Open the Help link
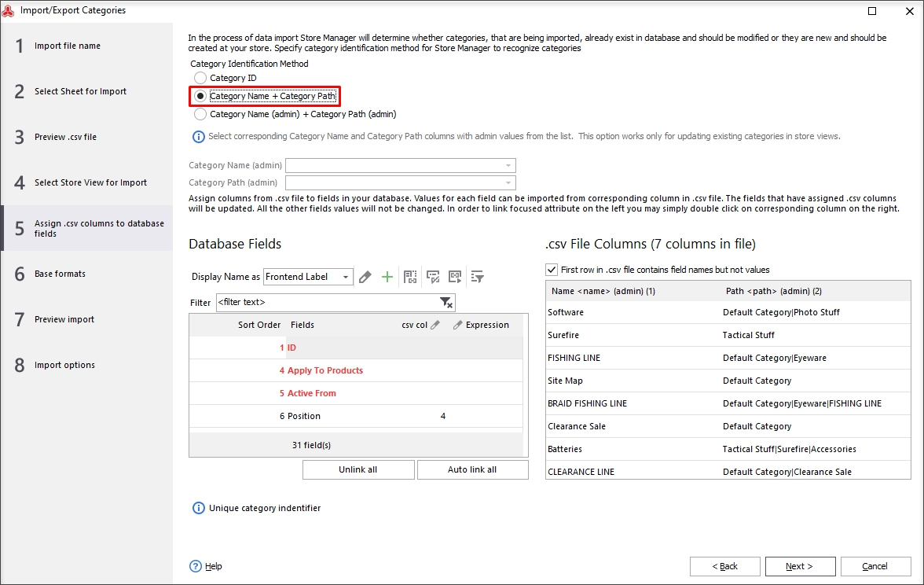Screen dimensions: 924x585 tap(214, 566)
